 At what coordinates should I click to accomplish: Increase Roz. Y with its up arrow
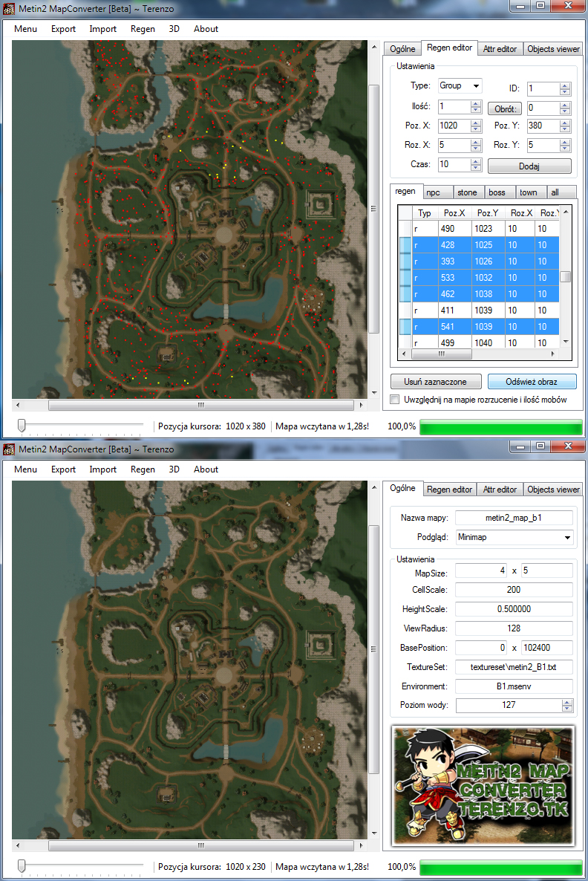pos(565,142)
